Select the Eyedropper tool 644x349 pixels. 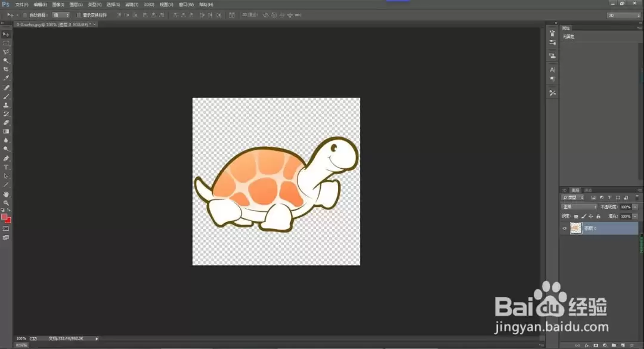pos(6,78)
